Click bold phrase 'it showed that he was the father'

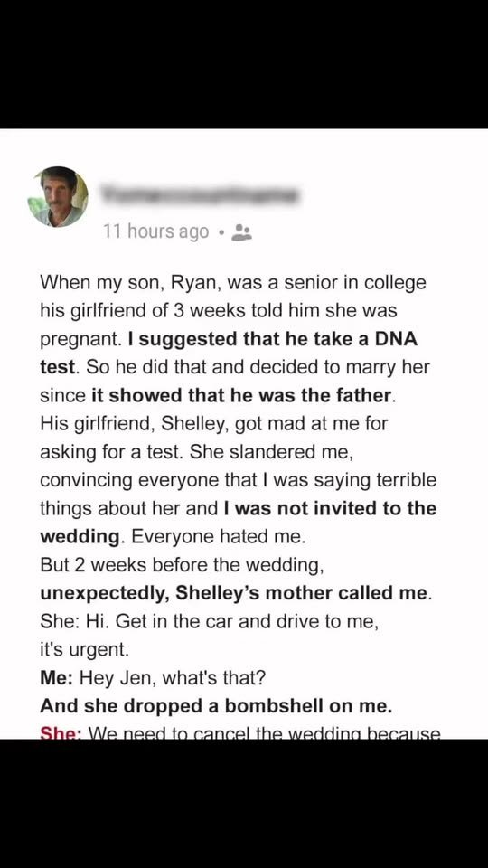pyautogui.click(x=240, y=395)
